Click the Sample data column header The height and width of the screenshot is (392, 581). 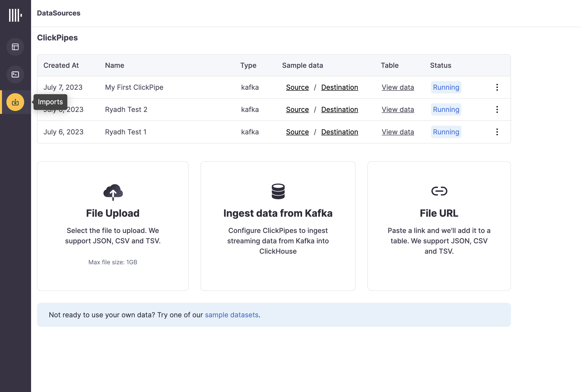point(303,66)
